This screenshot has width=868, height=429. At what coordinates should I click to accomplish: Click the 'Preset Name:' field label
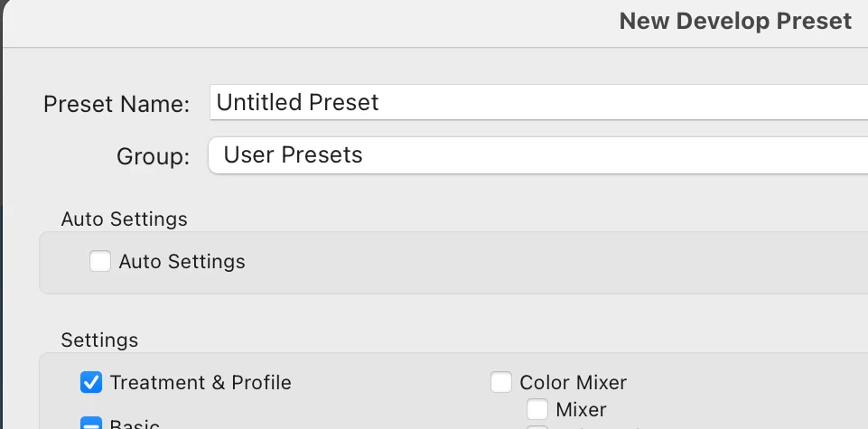click(117, 104)
